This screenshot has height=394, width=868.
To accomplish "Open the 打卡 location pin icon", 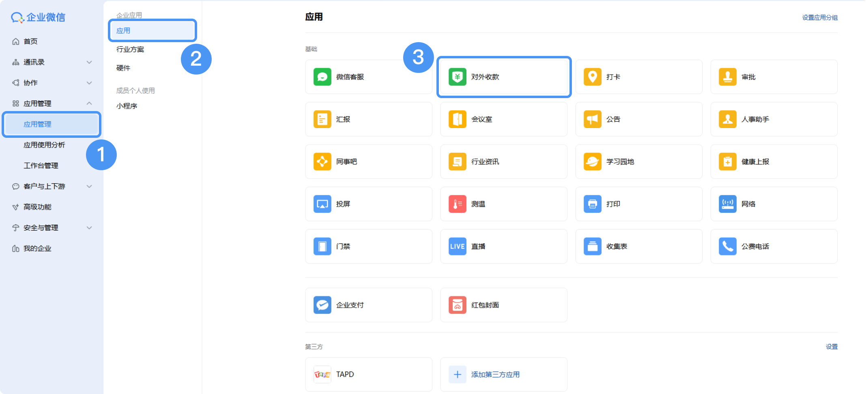I will click(x=592, y=77).
